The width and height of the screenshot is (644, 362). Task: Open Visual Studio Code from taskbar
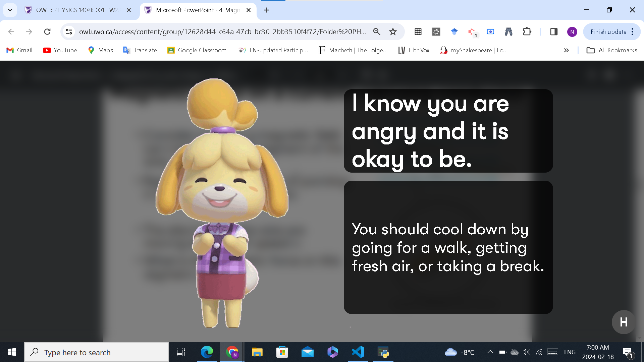[x=358, y=352]
